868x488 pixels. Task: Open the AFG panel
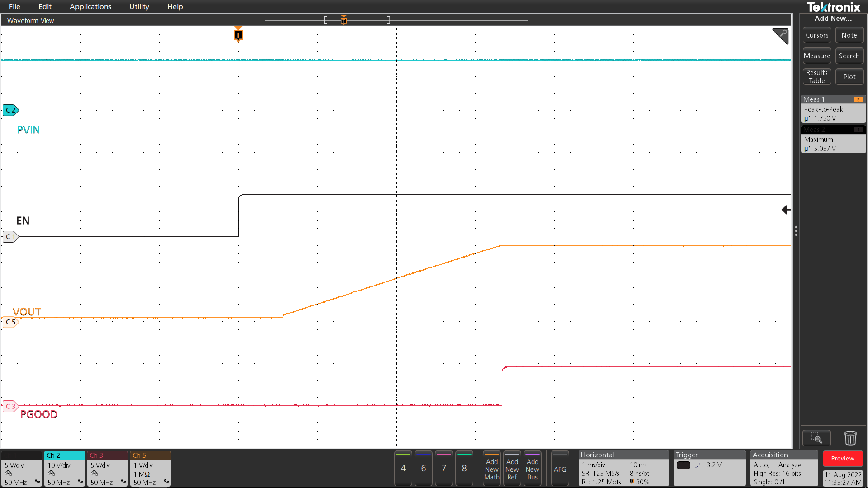click(560, 469)
